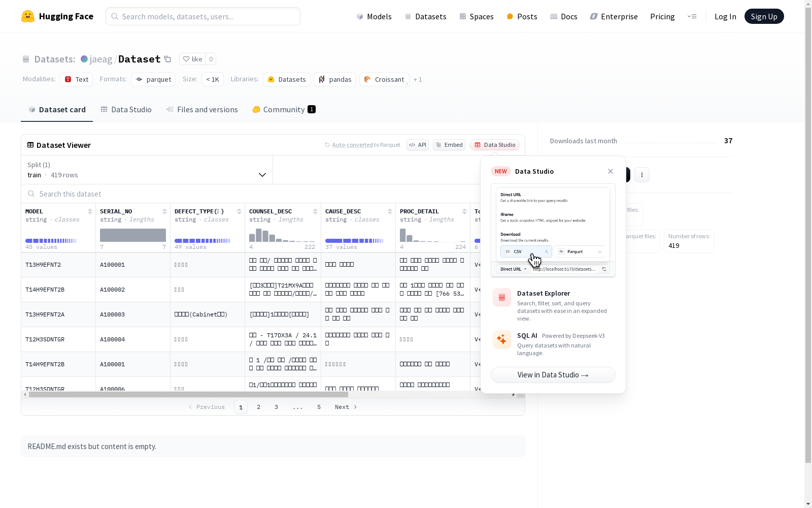Sort the DEFECT_TYPE column using its arrows
This screenshot has height=508, width=812.
pos(239,211)
